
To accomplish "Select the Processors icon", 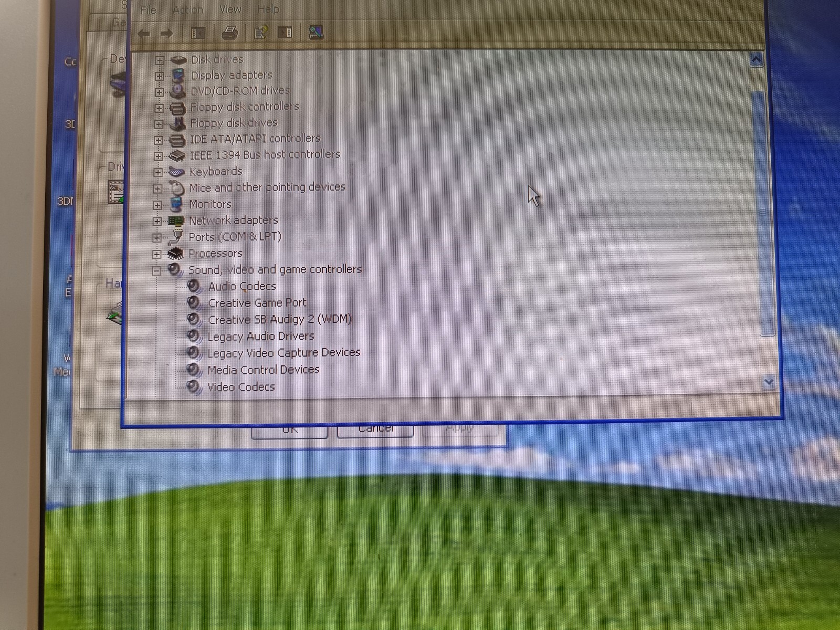I will tap(175, 254).
